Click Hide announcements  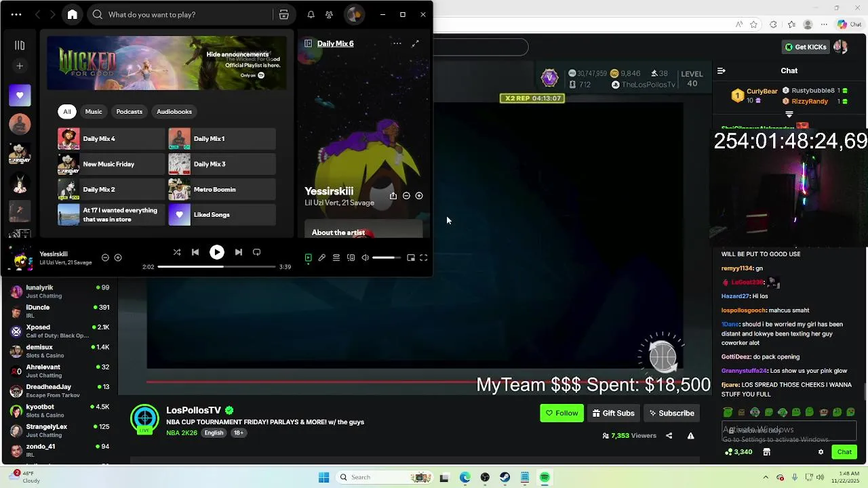click(x=237, y=54)
